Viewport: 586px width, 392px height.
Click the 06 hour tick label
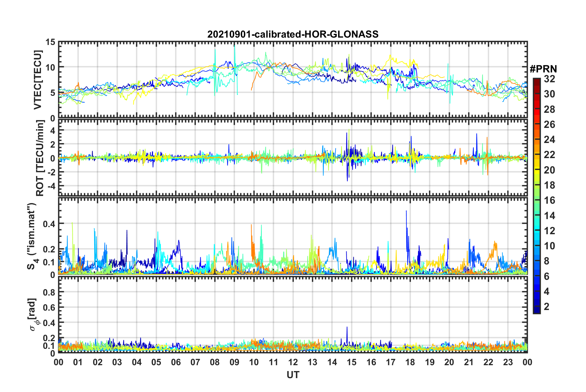click(176, 362)
